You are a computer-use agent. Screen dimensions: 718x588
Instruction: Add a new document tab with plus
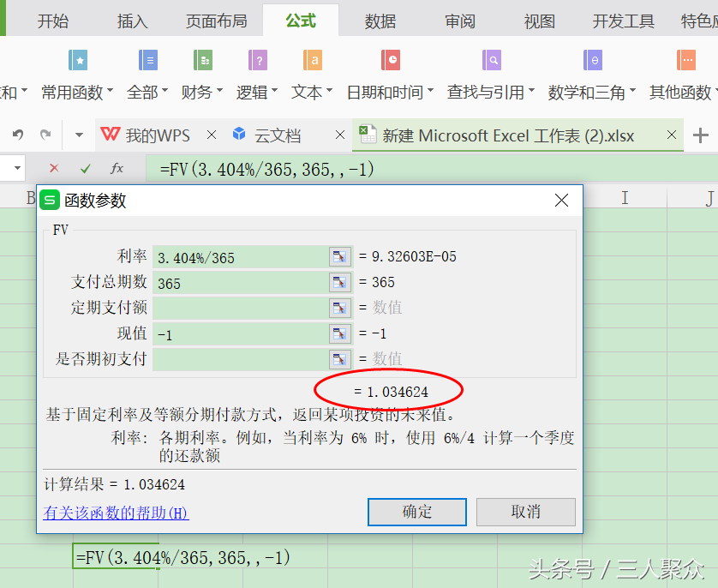coord(701,135)
